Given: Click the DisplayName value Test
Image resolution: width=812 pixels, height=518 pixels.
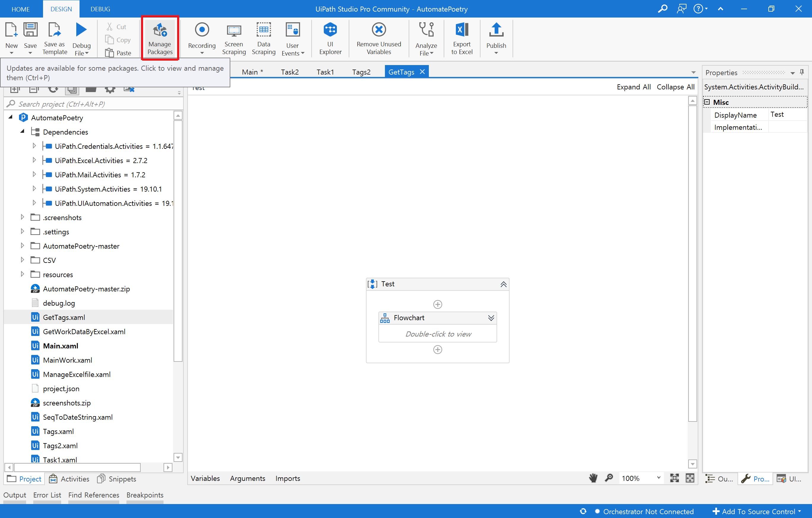Looking at the screenshot, I should click(787, 114).
